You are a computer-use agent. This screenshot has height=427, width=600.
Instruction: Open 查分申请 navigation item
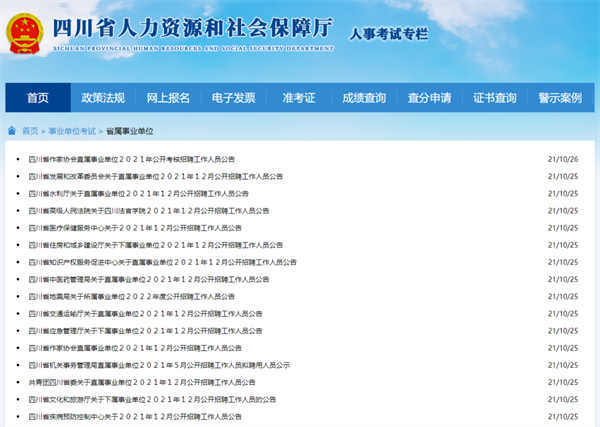tap(429, 98)
